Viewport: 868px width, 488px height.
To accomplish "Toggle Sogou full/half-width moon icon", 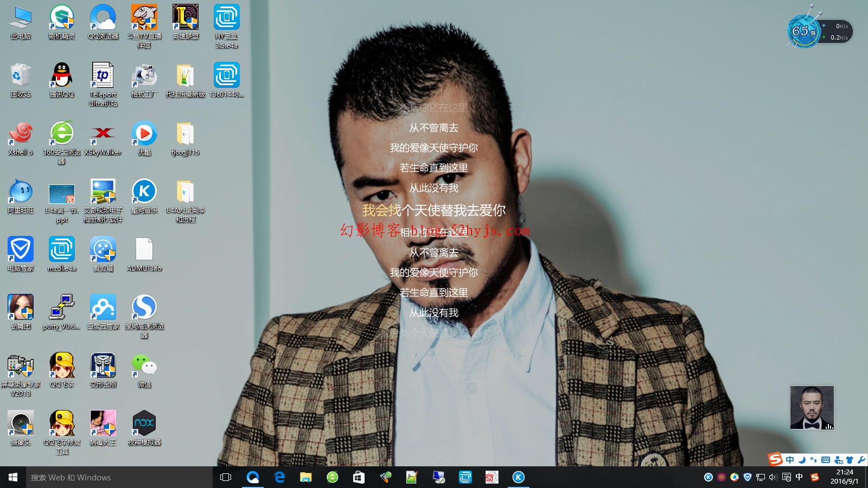I will [802, 460].
